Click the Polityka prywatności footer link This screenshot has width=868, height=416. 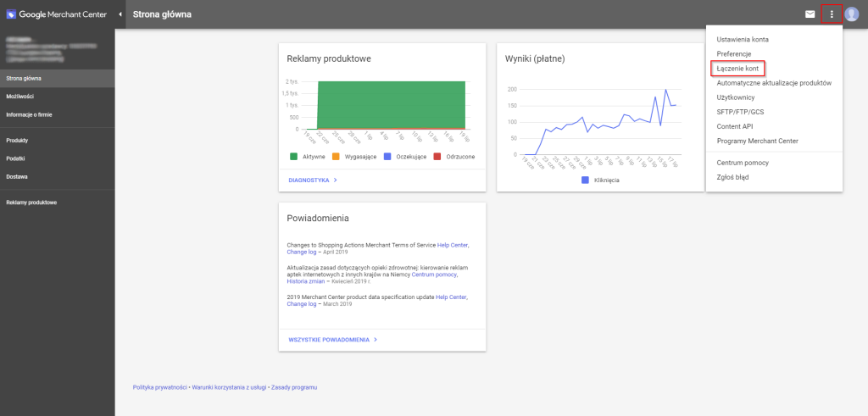click(159, 387)
